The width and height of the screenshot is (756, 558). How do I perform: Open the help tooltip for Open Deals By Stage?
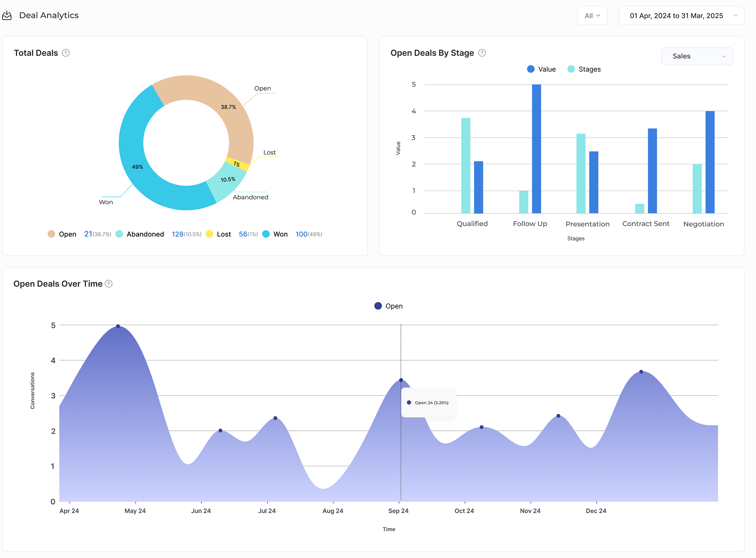click(482, 53)
